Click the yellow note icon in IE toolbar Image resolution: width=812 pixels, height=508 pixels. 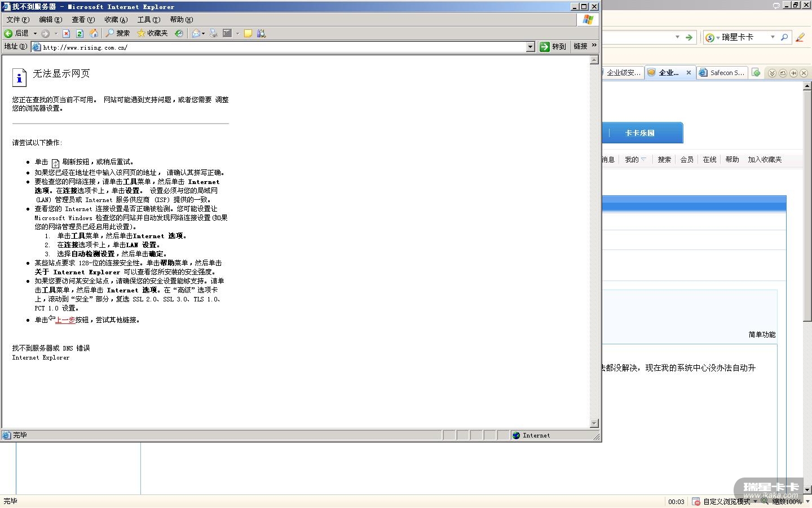pyautogui.click(x=248, y=33)
